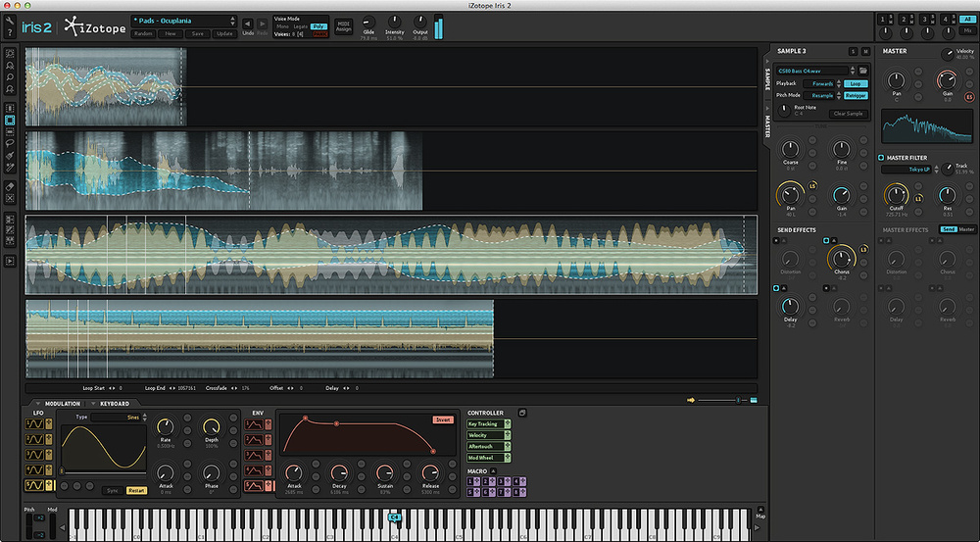Select envelope 5 shape icon
Screen dimensions: 980x542
click(254, 486)
